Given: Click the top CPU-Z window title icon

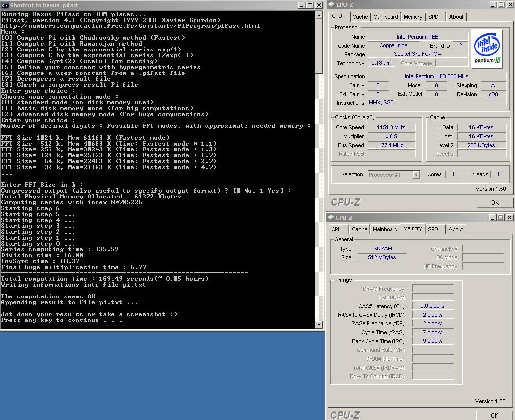Looking at the screenshot, I should pos(331,5).
